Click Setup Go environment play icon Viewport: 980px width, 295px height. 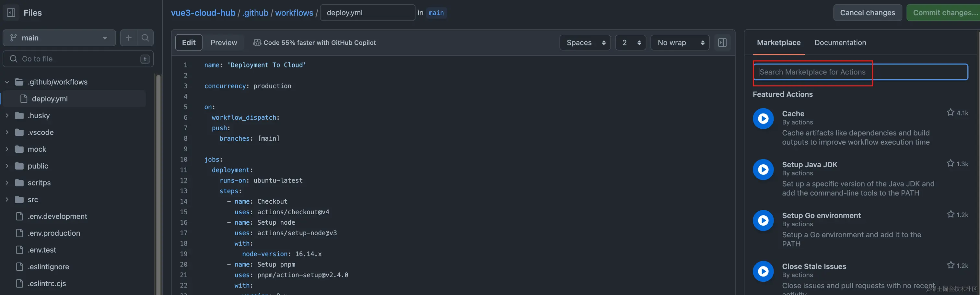(x=763, y=220)
